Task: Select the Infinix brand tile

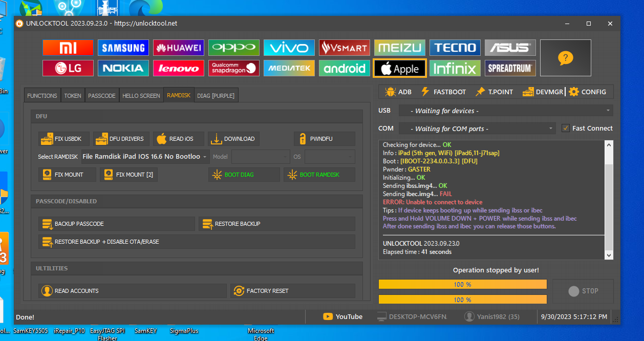Action: tap(455, 68)
